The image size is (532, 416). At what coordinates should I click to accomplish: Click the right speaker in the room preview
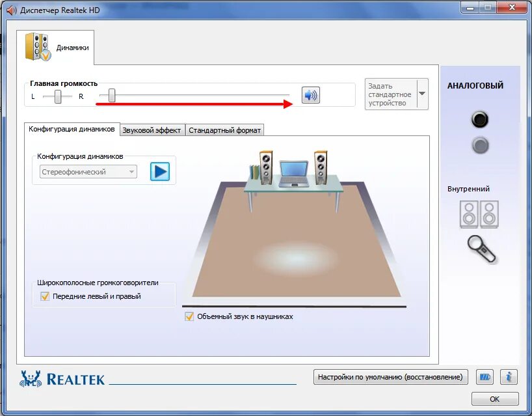320,168
